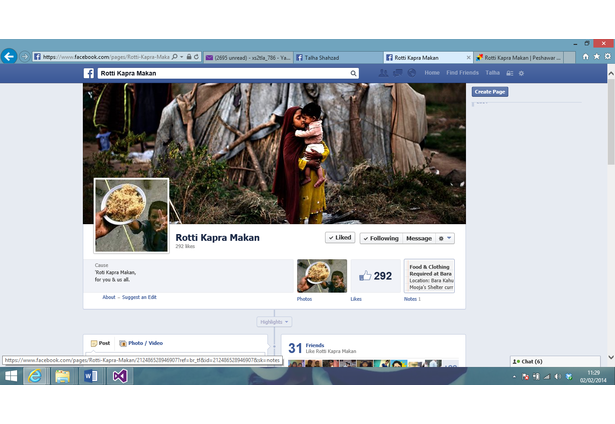This screenshot has width=615, height=424.
Task: Select the Post composer tab
Action: click(100, 343)
